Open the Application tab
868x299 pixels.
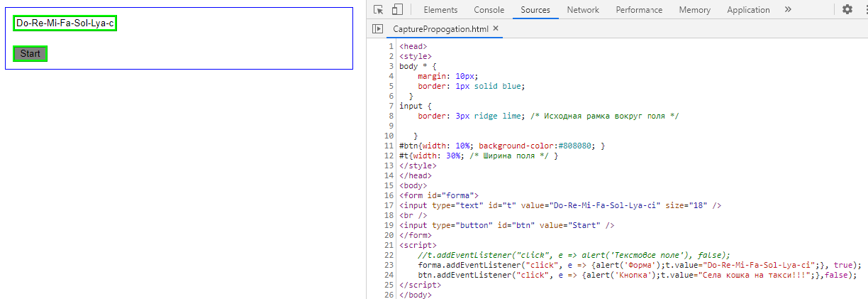click(748, 10)
